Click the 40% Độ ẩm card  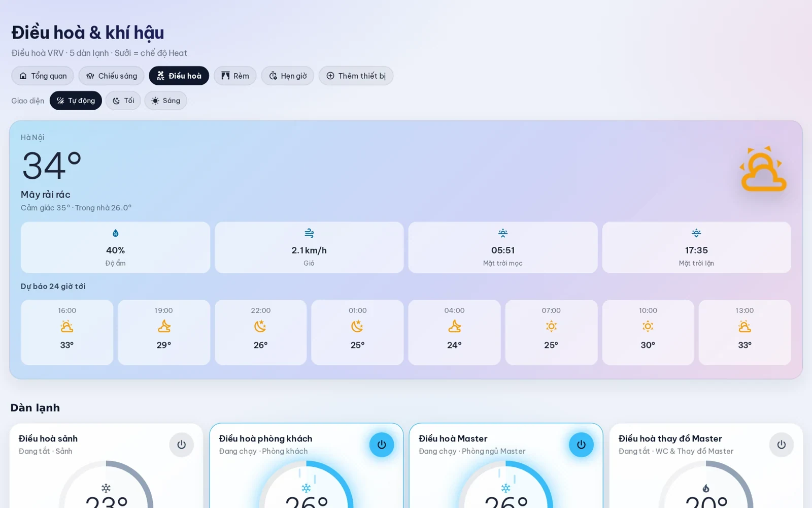click(115, 247)
